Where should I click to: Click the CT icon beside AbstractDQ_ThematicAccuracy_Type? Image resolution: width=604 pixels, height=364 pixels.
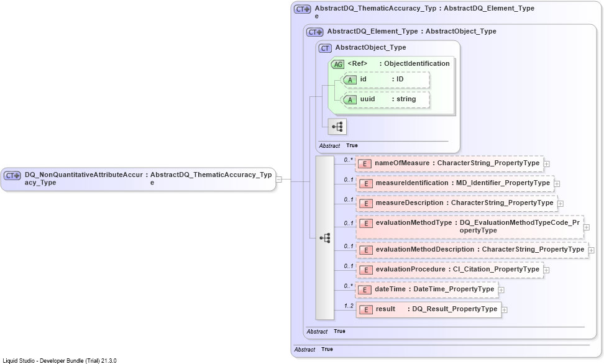click(302, 9)
